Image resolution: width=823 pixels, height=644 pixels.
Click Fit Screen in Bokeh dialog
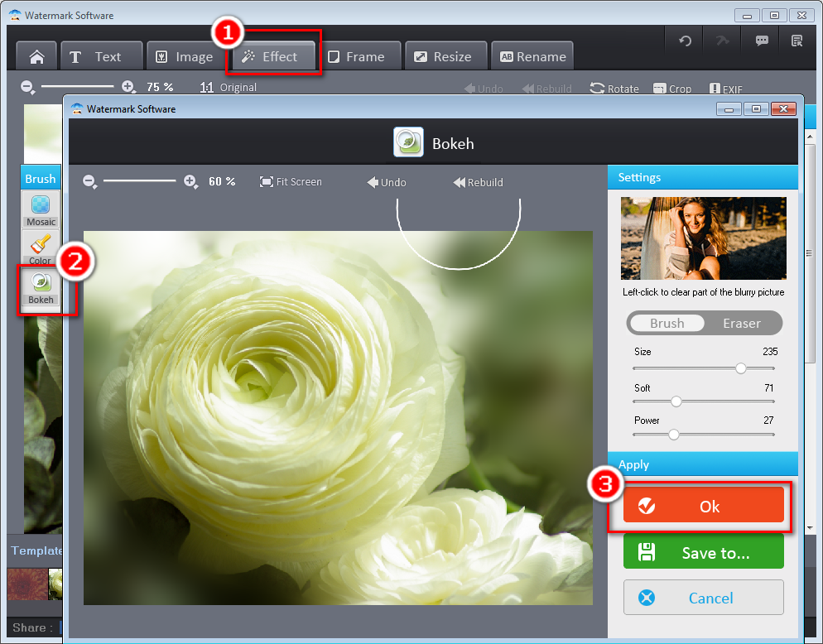tap(291, 181)
